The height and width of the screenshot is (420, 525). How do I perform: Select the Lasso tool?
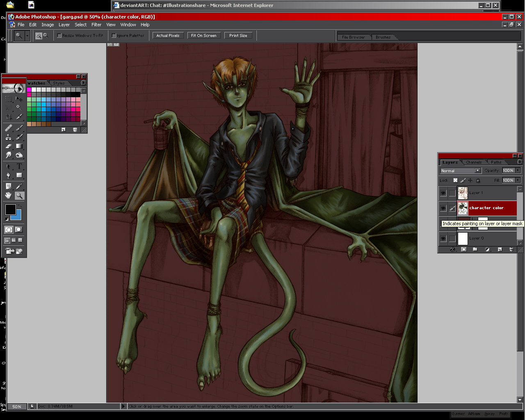[9, 107]
